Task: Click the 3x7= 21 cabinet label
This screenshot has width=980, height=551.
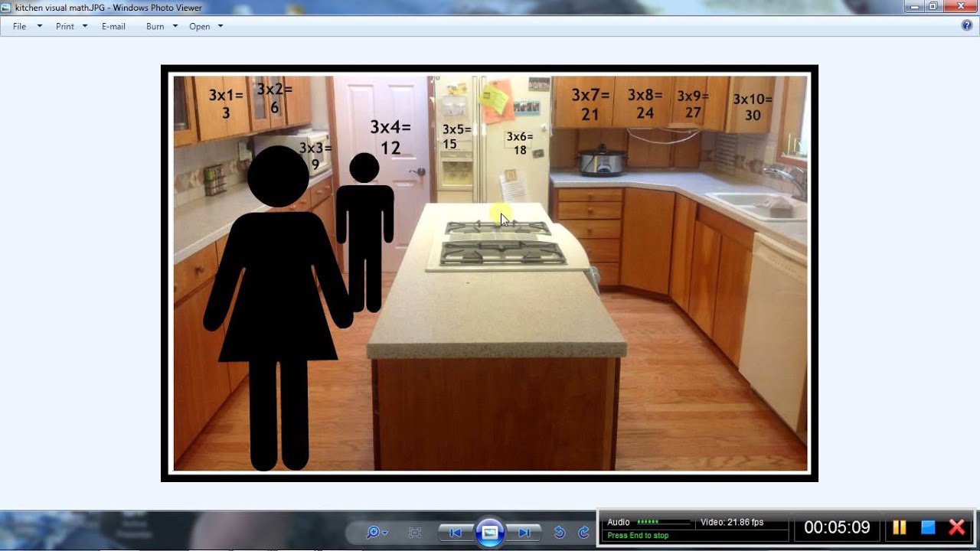Action: coord(590,105)
